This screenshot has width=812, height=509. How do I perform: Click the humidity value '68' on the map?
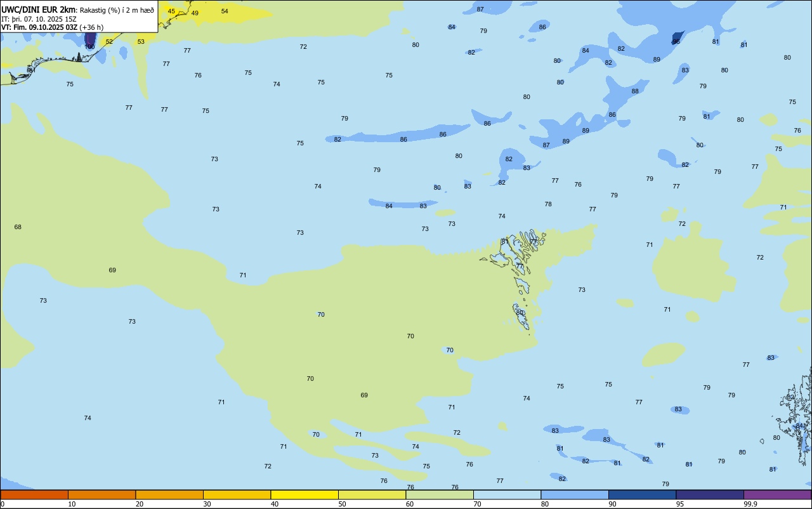click(18, 227)
